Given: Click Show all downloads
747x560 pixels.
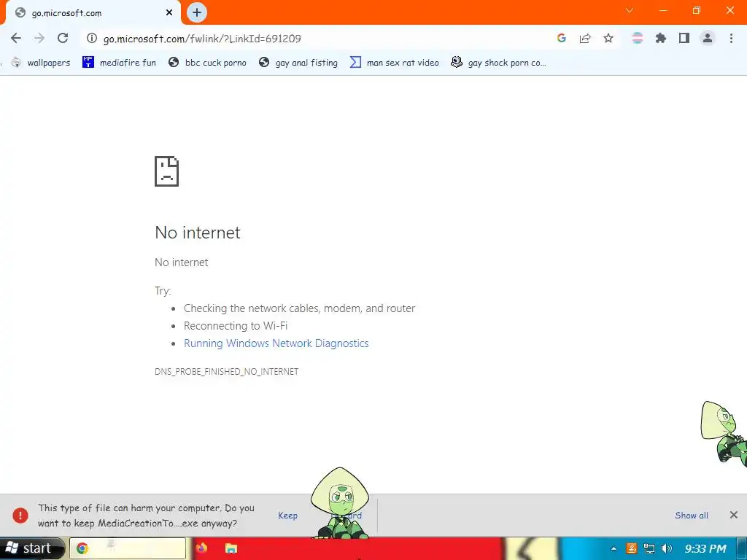Looking at the screenshot, I should click(x=692, y=516).
